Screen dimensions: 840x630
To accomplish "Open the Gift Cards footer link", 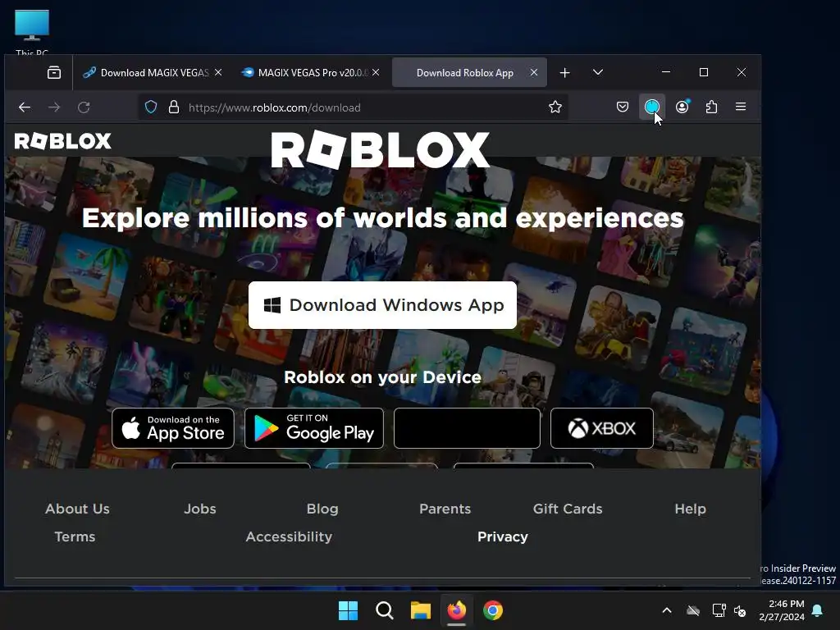I will click(568, 509).
